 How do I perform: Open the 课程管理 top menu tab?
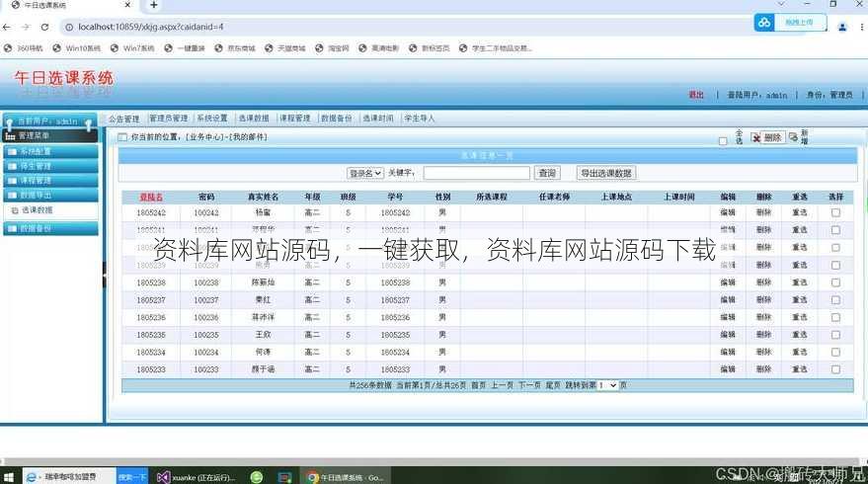coord(295,119)
